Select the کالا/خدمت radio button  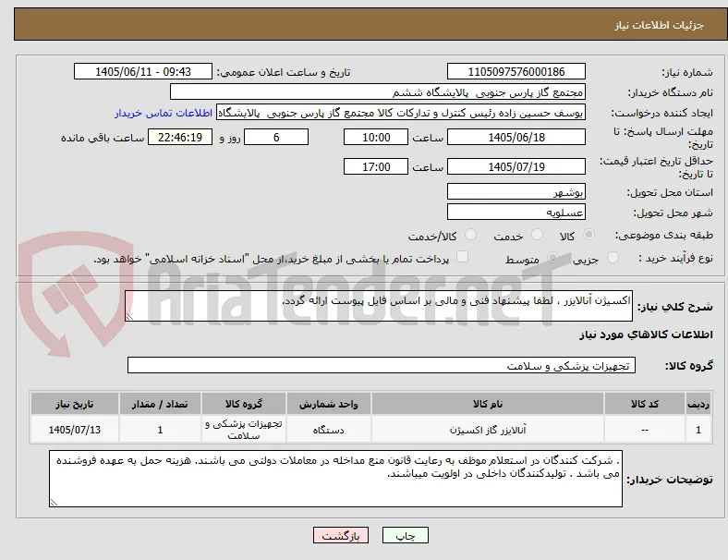pyautogui.click(x=471, y=235)
